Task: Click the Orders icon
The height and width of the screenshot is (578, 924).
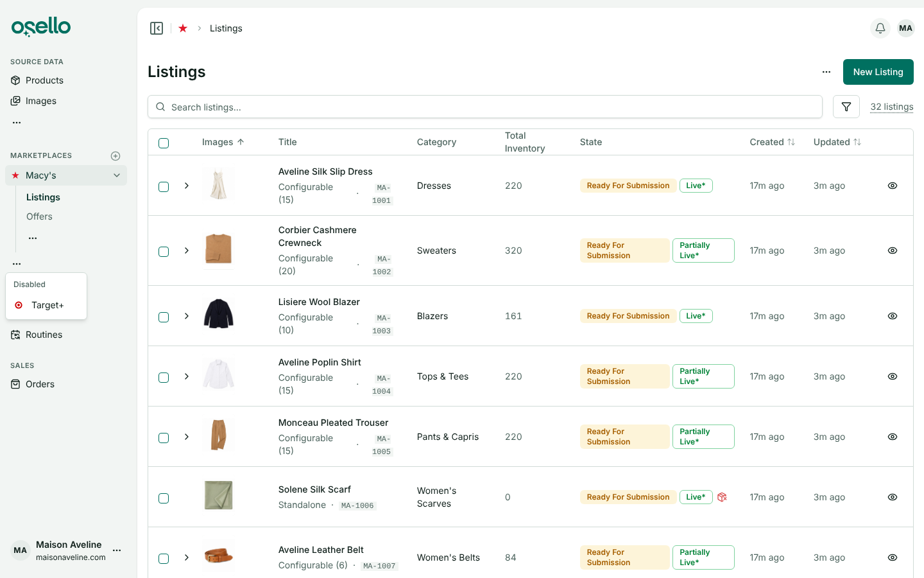Action: coord(15,384)
